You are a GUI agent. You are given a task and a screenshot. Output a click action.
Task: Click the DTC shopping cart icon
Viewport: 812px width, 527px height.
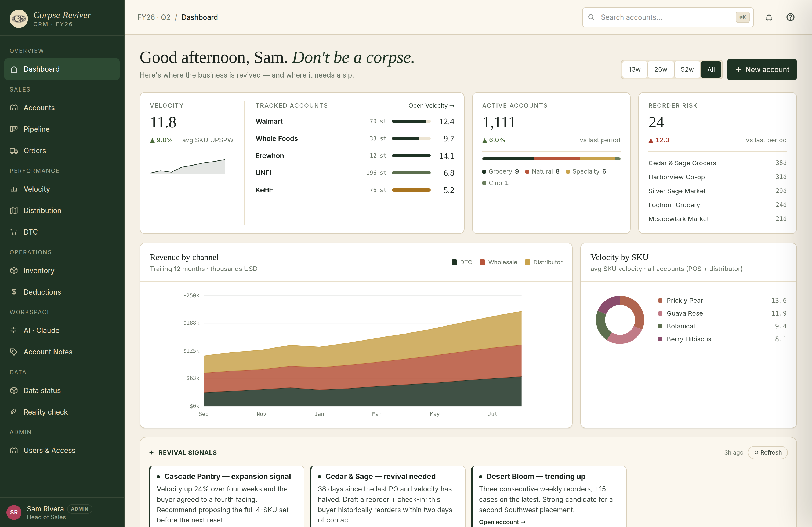tap(14, 232)
